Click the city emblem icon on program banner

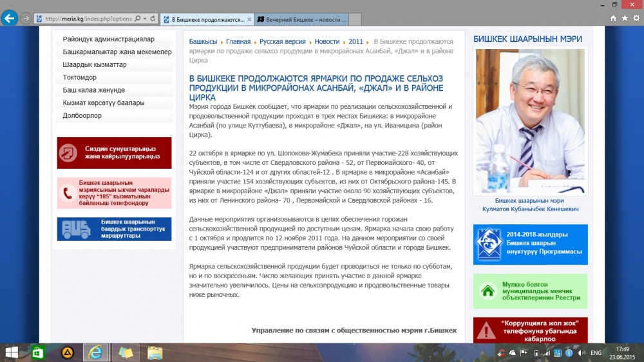(489, 244)
